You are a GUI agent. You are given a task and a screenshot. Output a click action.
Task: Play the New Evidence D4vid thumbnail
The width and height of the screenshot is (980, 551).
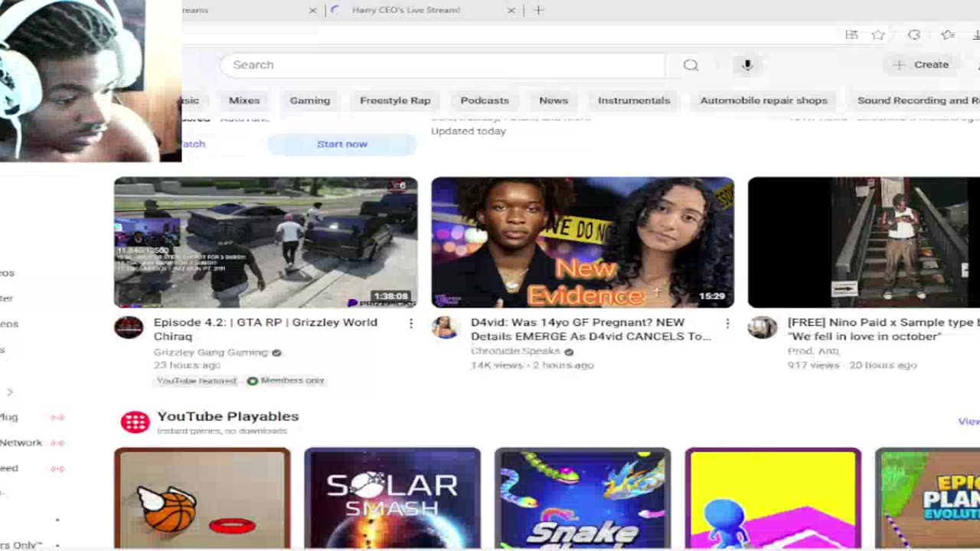583,243
